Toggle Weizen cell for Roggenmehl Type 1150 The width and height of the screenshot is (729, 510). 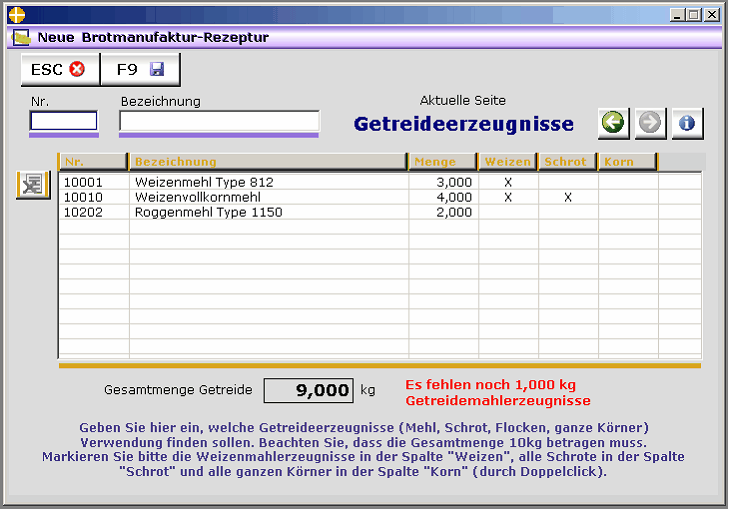coord(508,212)
